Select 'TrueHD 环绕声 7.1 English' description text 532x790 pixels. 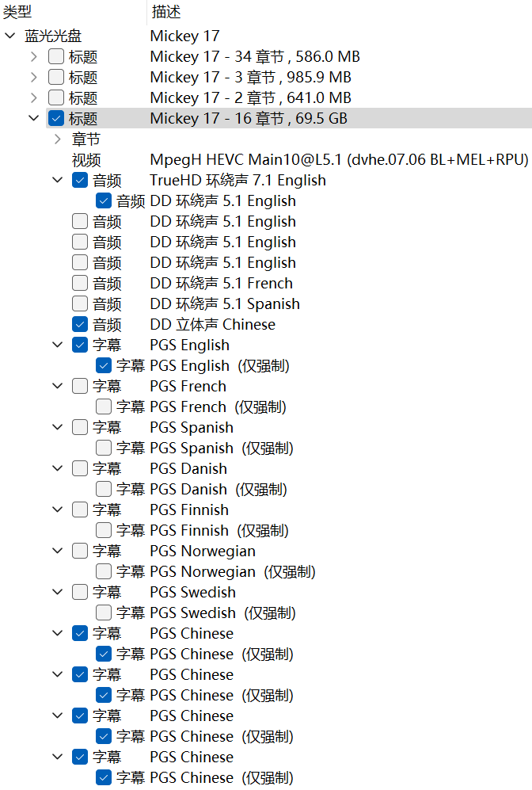(x=238, y=181)
